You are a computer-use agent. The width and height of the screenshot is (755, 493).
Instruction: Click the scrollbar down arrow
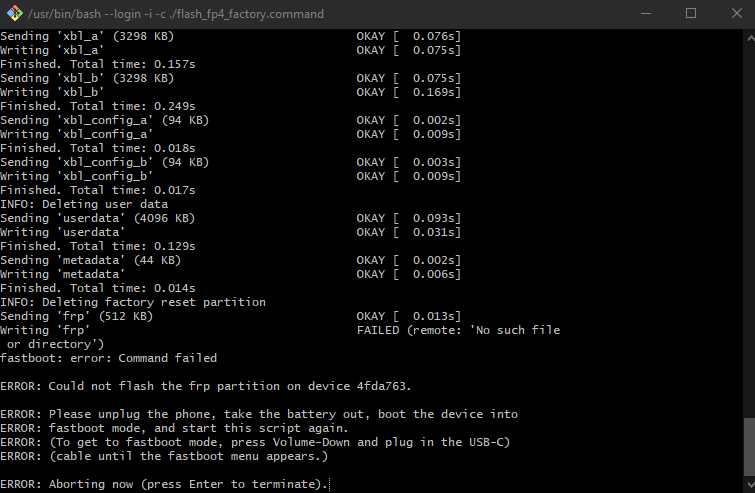(750, 485)
